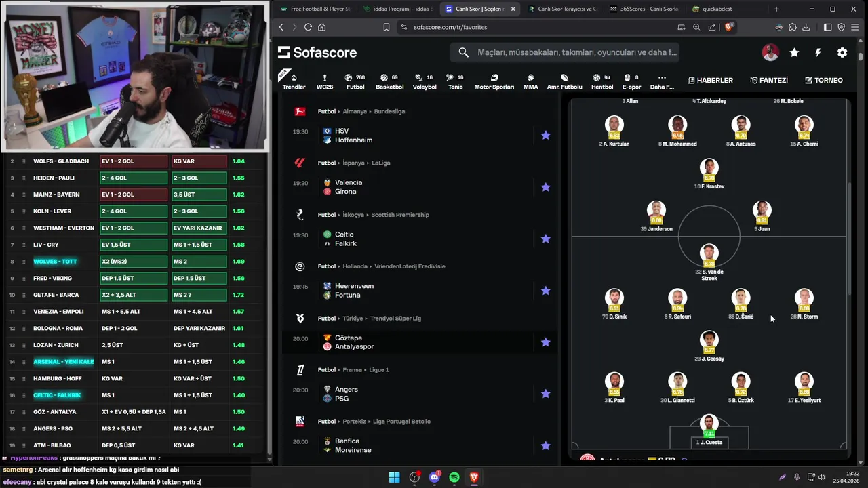Click the Sofascore logo
The height and width of the screenshot is (488, 868).
(x=317, y=52)
